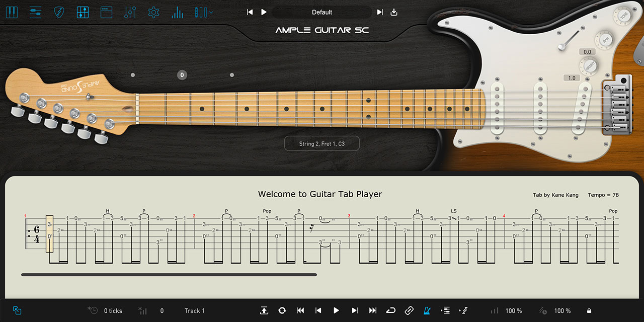Open the Default preset selector
644x322 pixels.
(x=322, y=12)
